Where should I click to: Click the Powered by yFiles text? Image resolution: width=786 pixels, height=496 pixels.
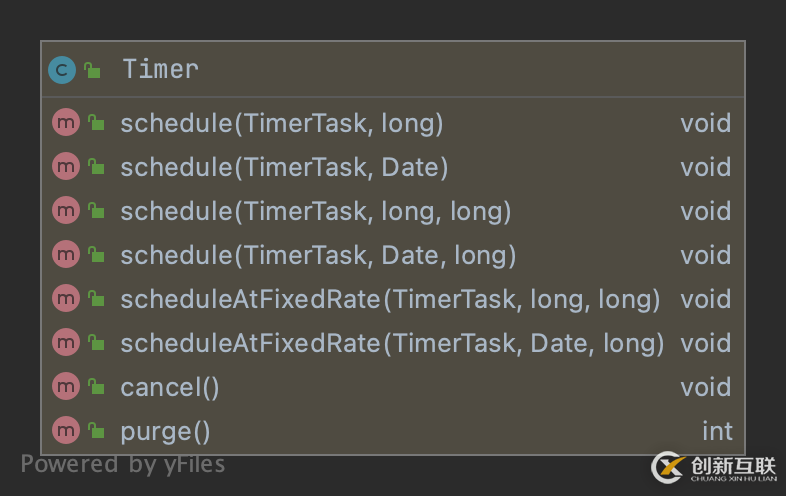[x=123, y=464]
